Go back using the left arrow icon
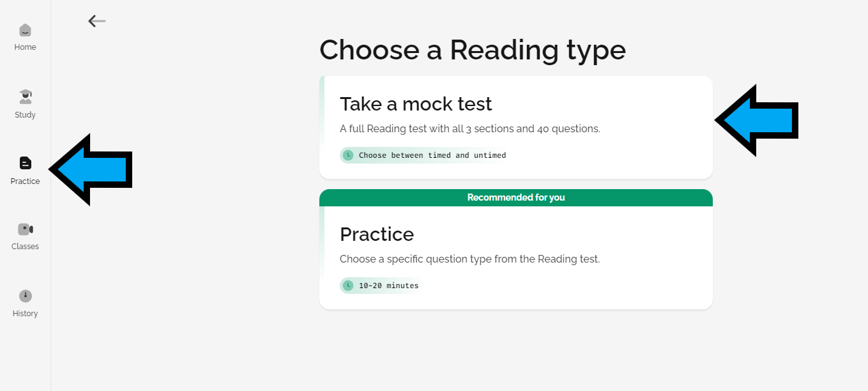The height and width of the screenshot is (391, 868). click(x=97, y=21)
